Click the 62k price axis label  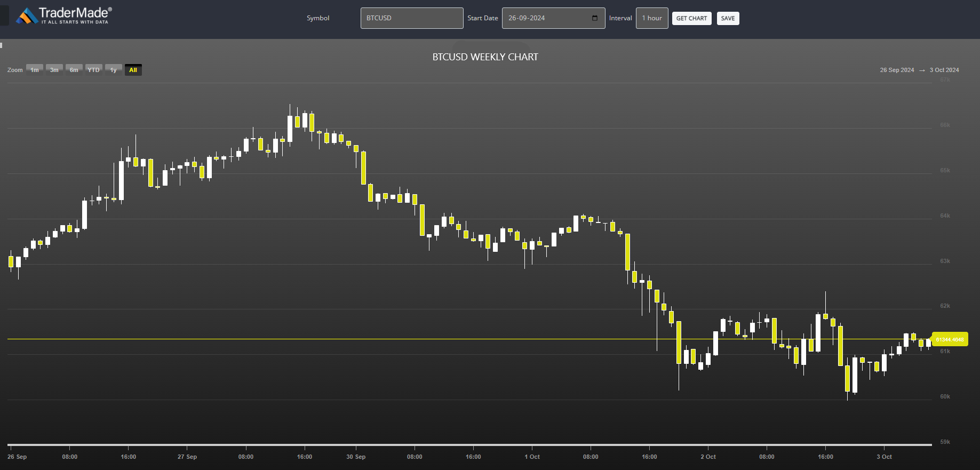(945, 306)
